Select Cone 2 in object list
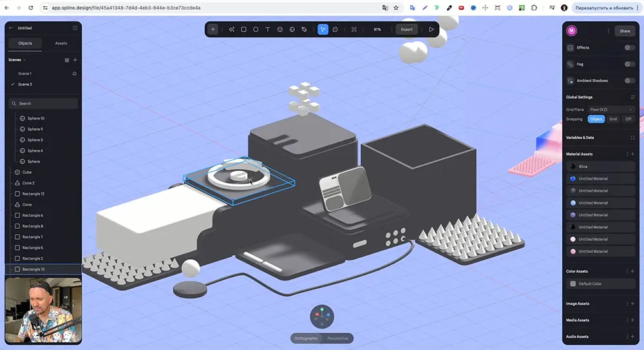This screenshot has height=350, width=644. pyautogui.click(x=28, y=183)
